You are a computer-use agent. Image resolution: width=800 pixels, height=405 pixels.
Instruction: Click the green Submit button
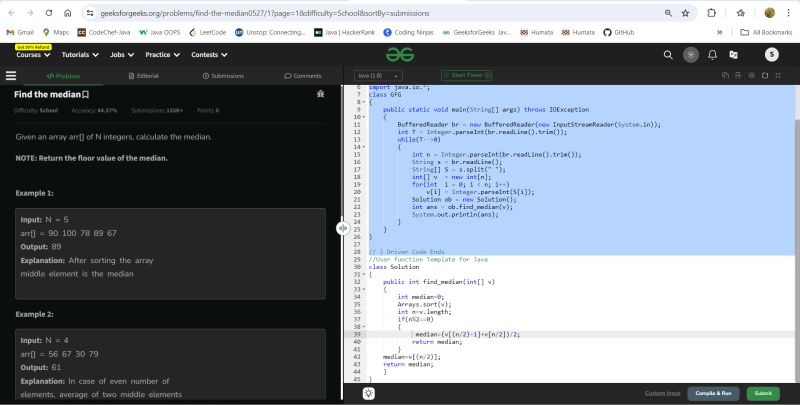(763, 394)
